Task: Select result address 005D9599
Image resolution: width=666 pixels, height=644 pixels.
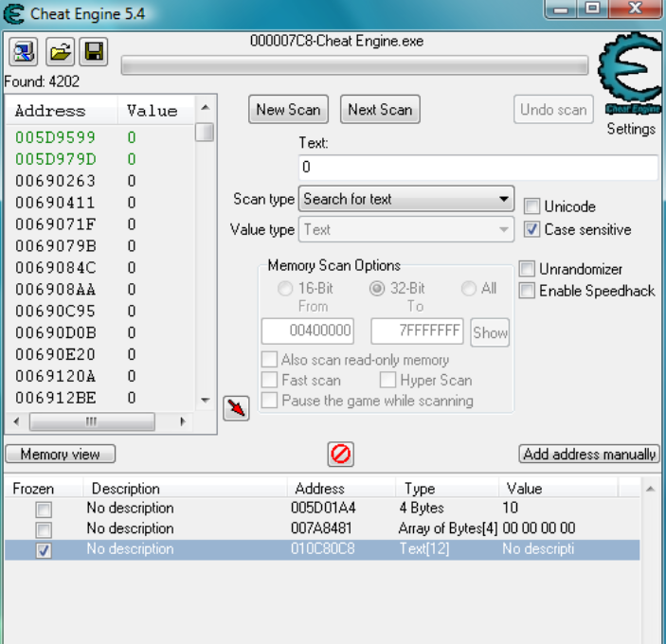Action: tap(55, 137)
